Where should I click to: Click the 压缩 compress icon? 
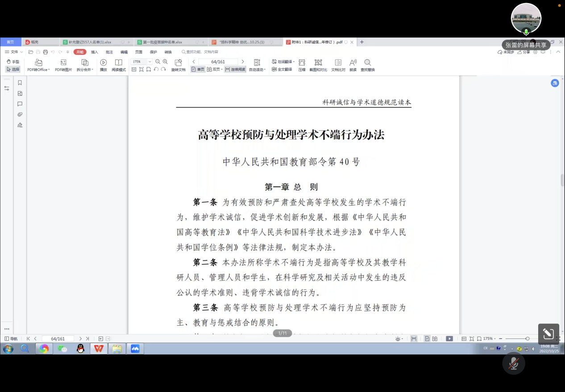pyautogui.click(x=302, y=62)
